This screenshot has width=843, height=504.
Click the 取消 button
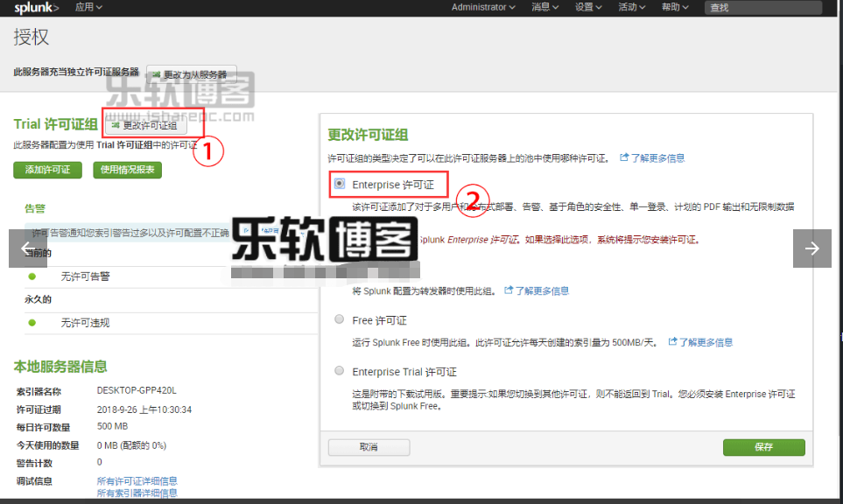point(369,447)
